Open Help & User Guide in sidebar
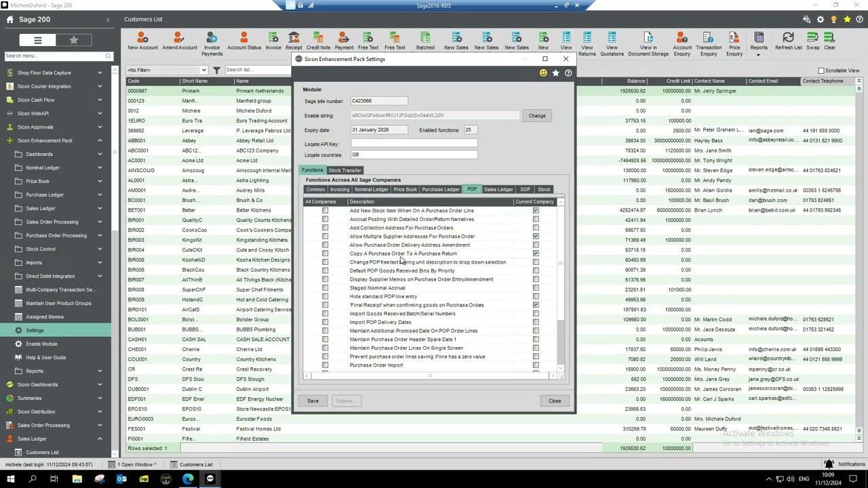Viewport: 868px width, 488px height. (x=45, y=357)
